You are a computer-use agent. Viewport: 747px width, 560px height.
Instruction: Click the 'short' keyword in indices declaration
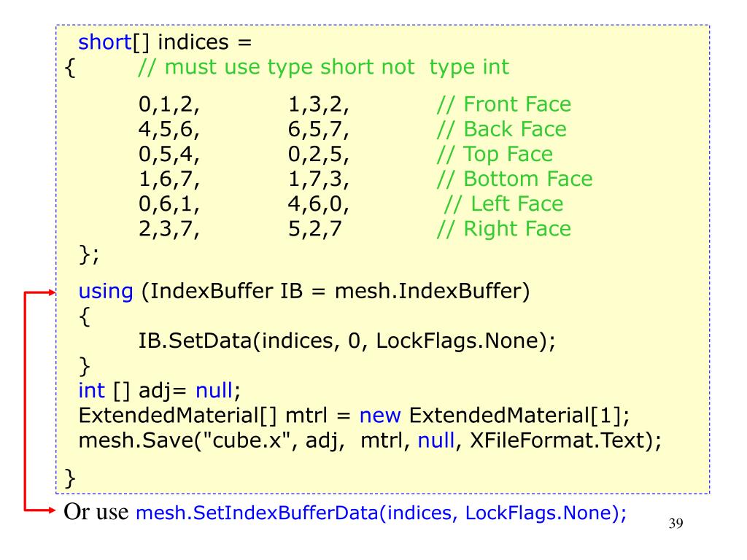pyautogui.click(x=104, y=42)
